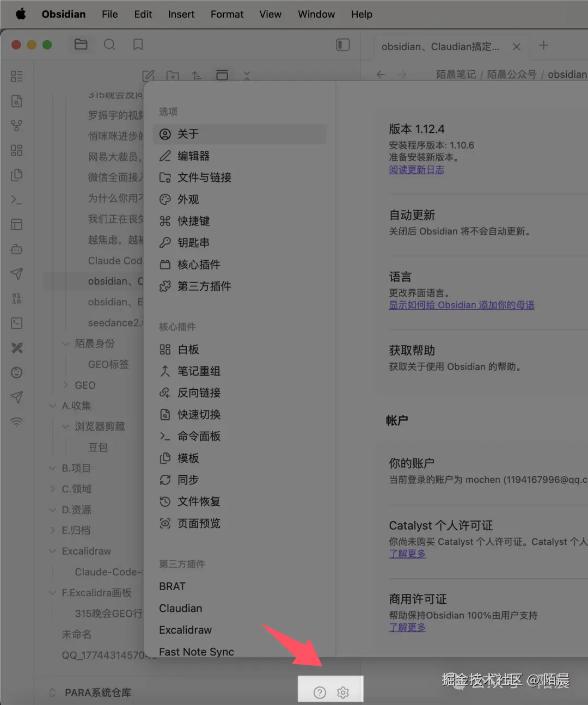Viewport: 588px width, 705px height.
Task: Click the paper plane publish icon in ribbon
Action: click(x=16, y=274)
